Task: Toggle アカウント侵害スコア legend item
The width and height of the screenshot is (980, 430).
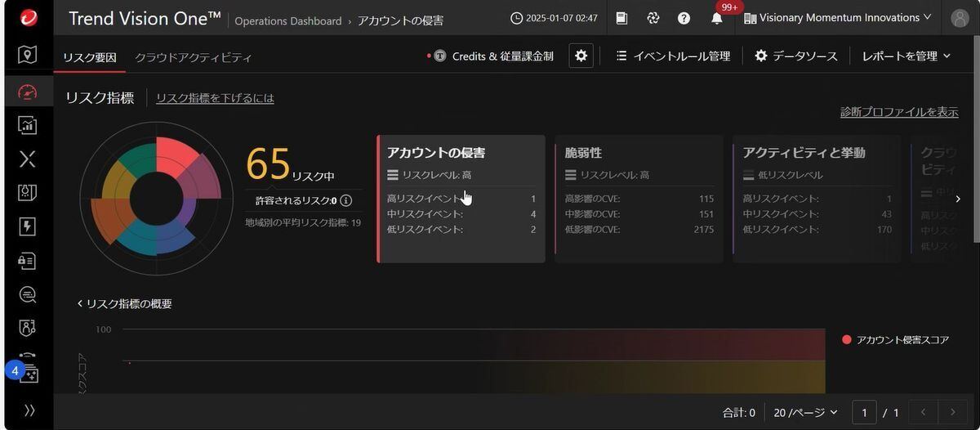Action: point(896,339)
